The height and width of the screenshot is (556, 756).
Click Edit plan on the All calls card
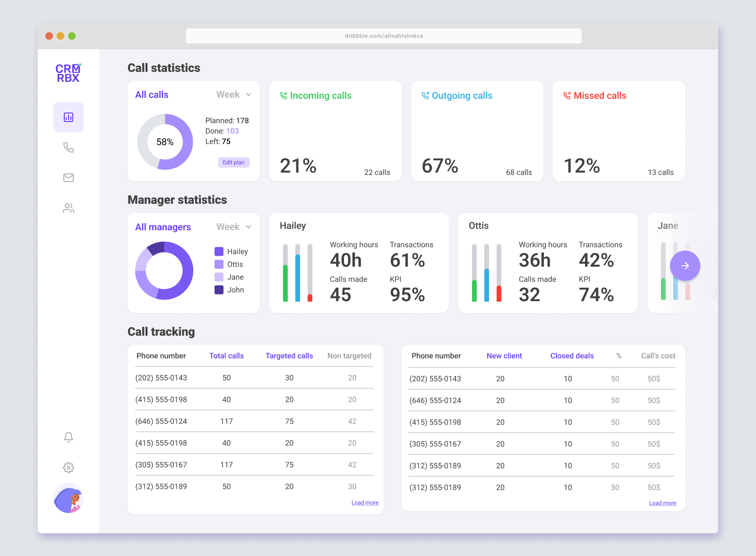(233, 162)
